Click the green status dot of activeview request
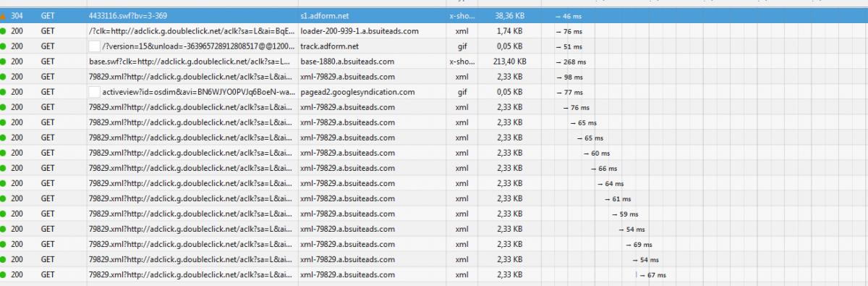This screenshot has width=868, height=286. pyautogui.click(x=4, y=92)
